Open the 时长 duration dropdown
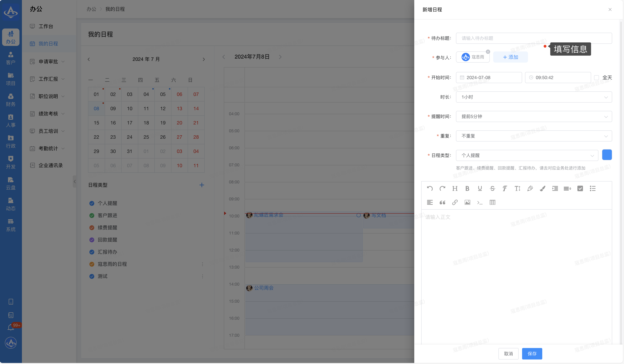624x364 pixels. [534, 97]
